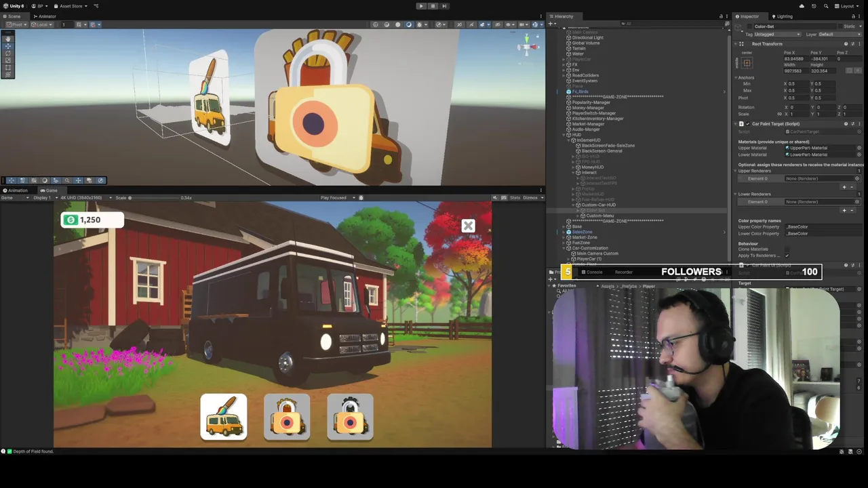The width and height of the screenshot is (868, 488).
Task: Select Main Camera Custom in Hierarchy
Action: (597, 253)
